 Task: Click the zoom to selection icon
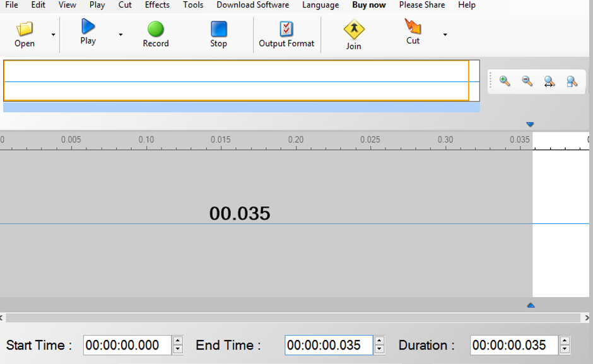tap(572, 81)
